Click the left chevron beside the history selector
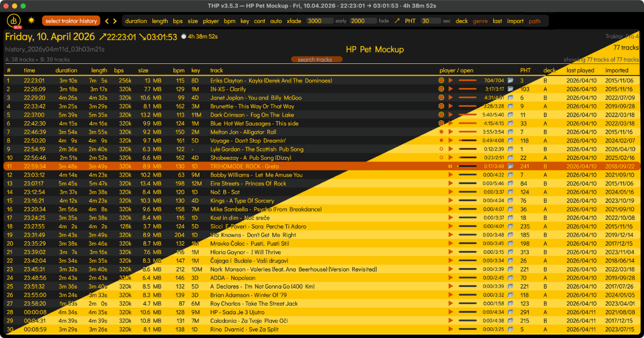This screenshot has width=644, height=338. [107, 20]
